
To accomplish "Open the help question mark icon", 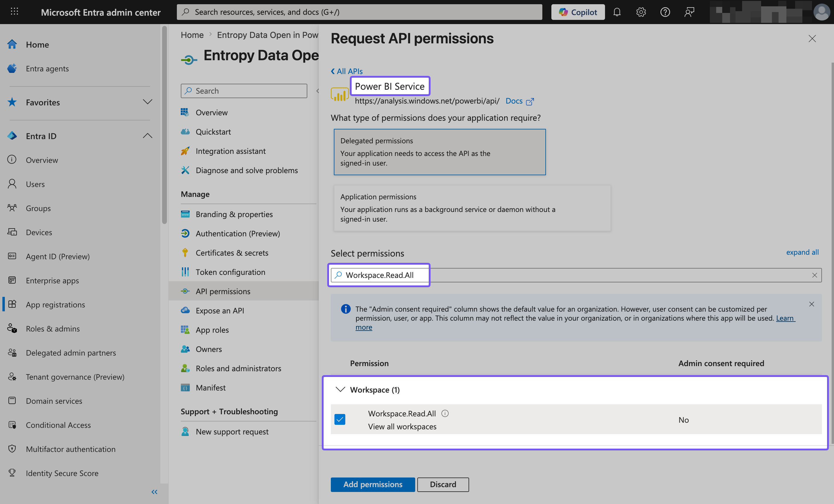I will point(665,12).
